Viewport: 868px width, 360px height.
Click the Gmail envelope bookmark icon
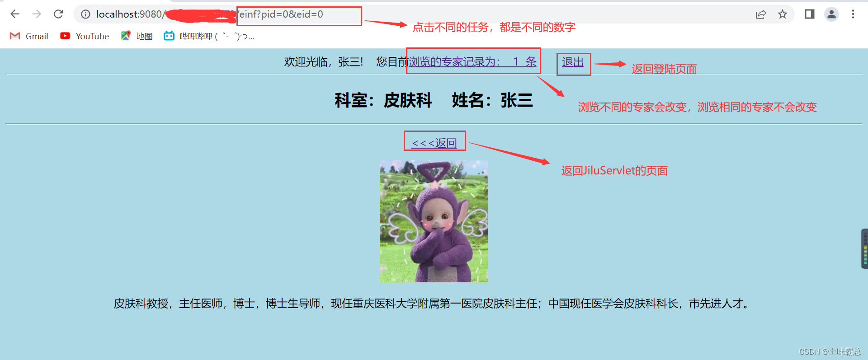[15, 36]
